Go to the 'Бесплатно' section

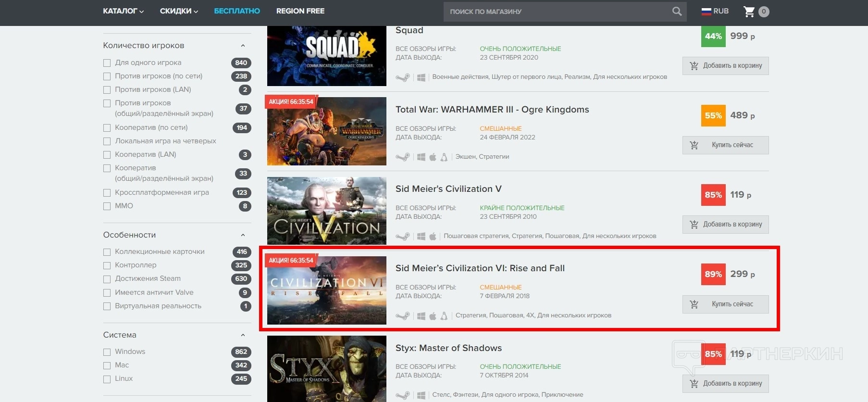(x=237, y=11)
